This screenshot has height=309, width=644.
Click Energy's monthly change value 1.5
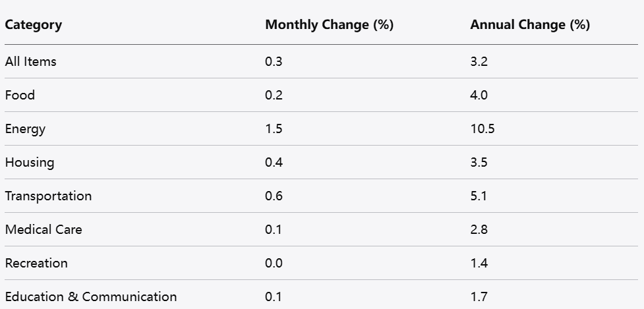[274, 129]
